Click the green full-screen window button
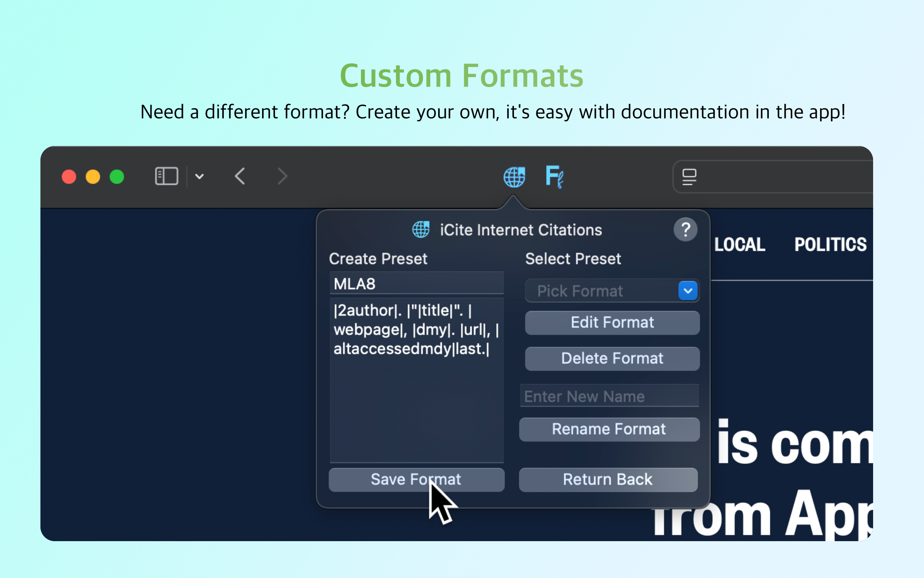The image size is (924, 578). (x=117, y=177)
